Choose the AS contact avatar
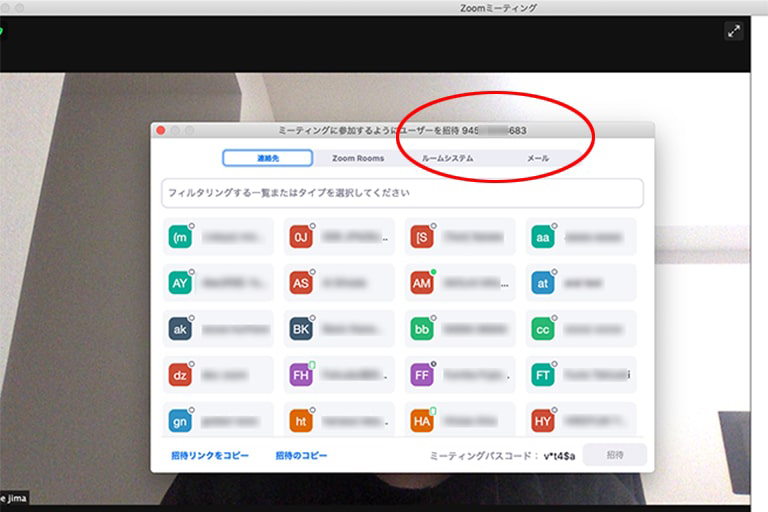768x512 pixels. point(301,283)
